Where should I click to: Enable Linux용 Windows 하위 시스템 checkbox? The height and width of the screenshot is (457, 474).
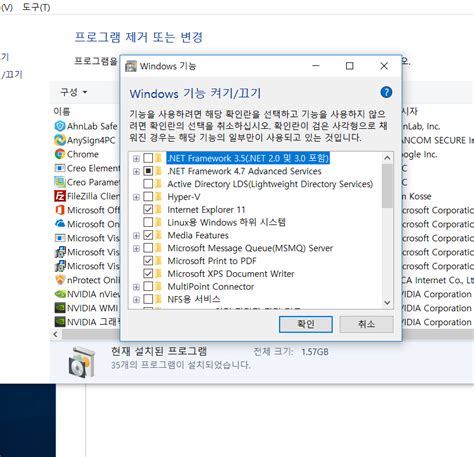point(148,222)
